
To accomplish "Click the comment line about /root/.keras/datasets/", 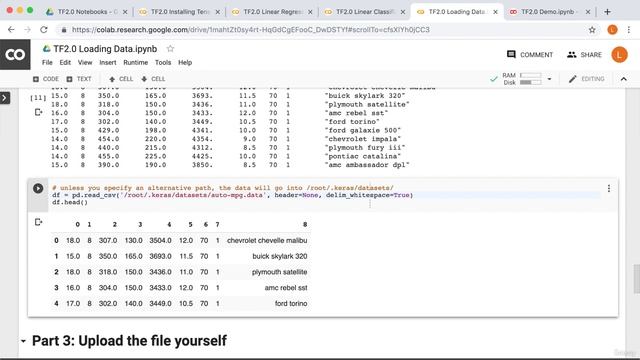I will coord(223,188).
